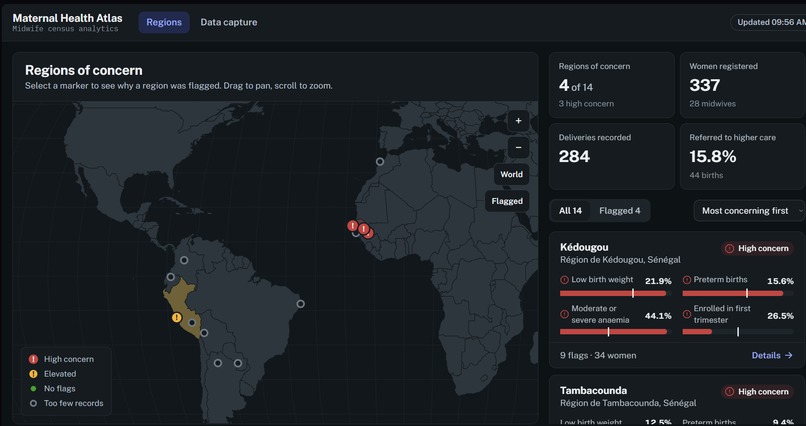Zoom in with the plus map button

click(518, 121)
